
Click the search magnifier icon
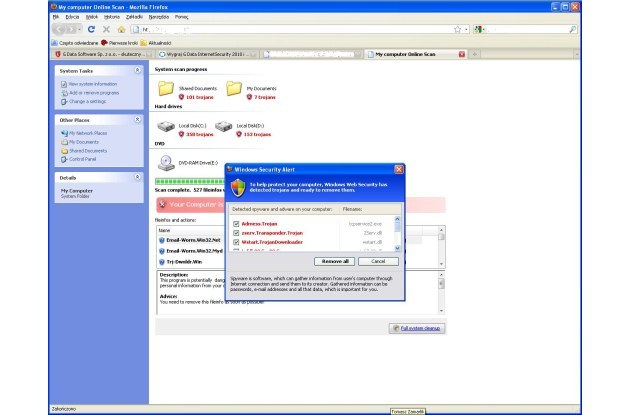click(572, 29)
